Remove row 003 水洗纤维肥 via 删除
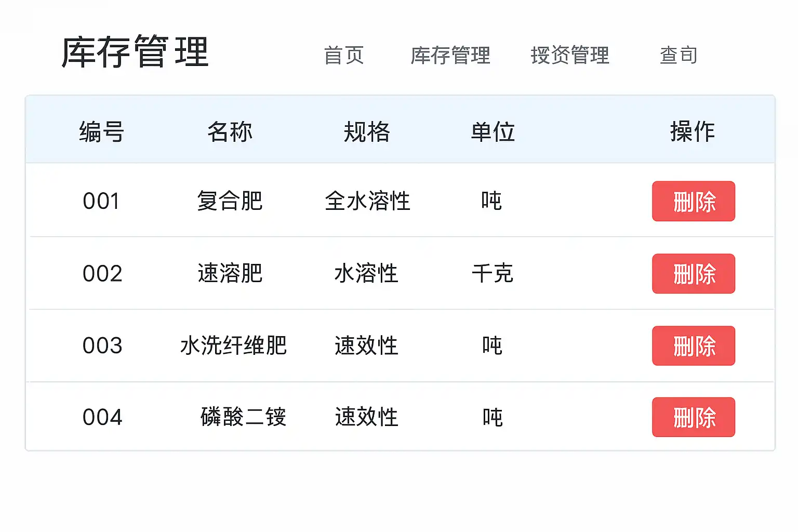 693,345
